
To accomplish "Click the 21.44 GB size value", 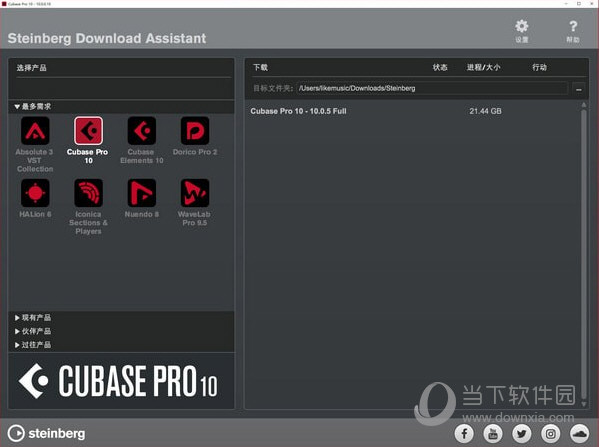I will coord(485,111).
